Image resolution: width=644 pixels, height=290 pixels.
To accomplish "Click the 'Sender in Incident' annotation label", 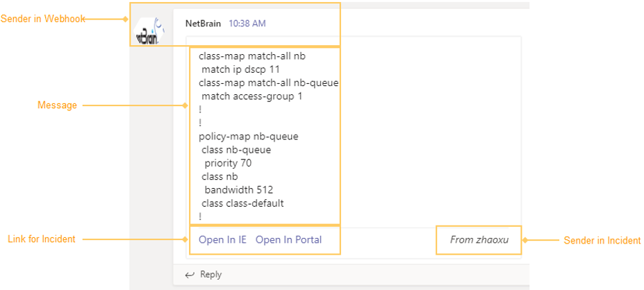I will (602, 241).
